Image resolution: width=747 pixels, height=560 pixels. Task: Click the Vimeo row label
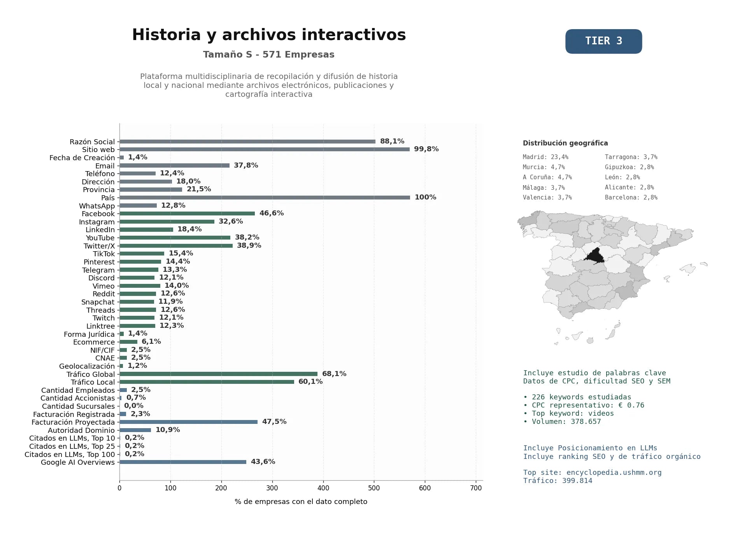click(x=103, y=286)
